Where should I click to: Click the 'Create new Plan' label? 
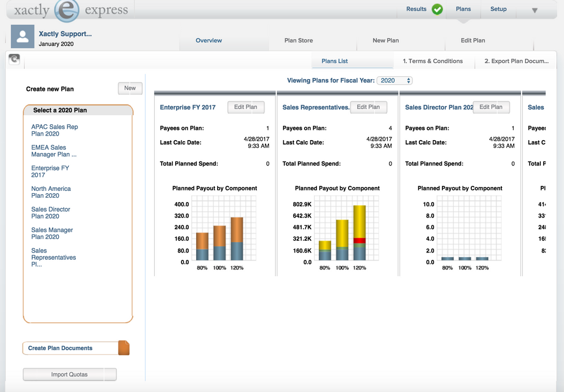coord(50,89)
